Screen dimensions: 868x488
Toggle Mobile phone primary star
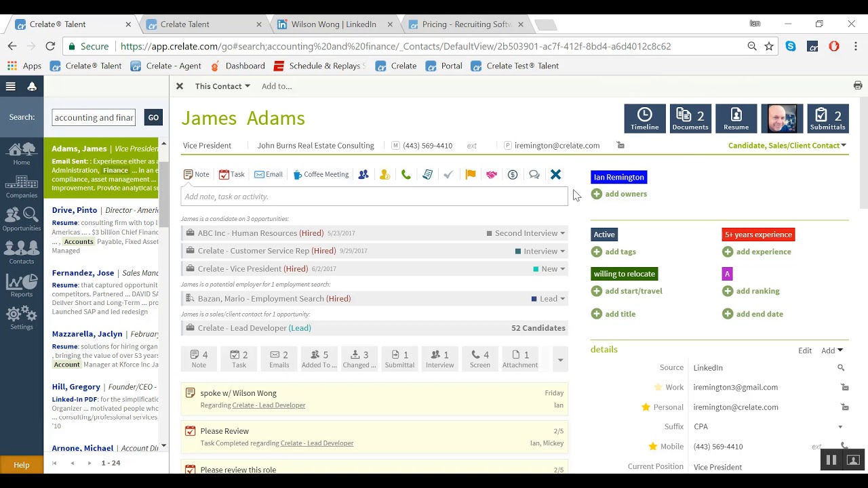[x=652, y=447]
